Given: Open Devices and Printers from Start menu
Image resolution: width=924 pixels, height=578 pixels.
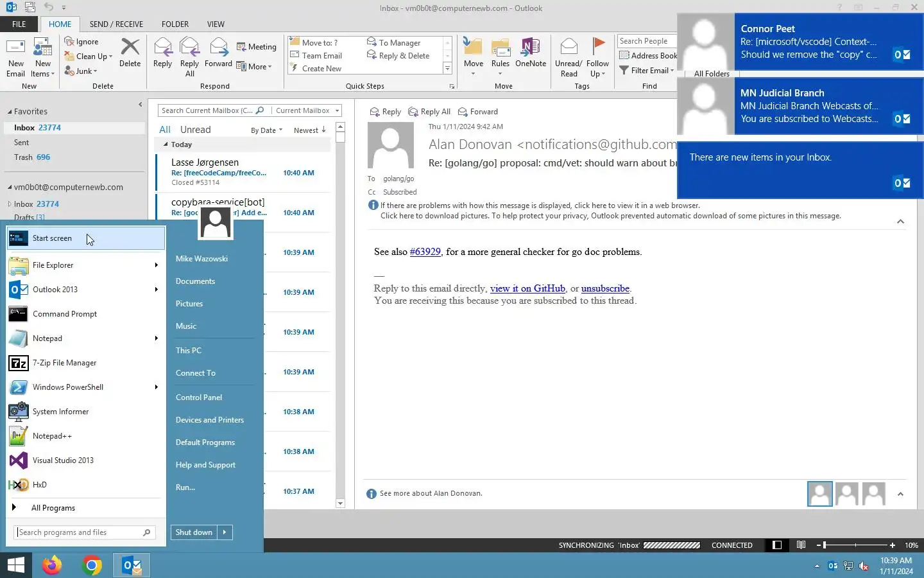Looking at the screenshot, I should pyautogui.click(x=210, y=420).
